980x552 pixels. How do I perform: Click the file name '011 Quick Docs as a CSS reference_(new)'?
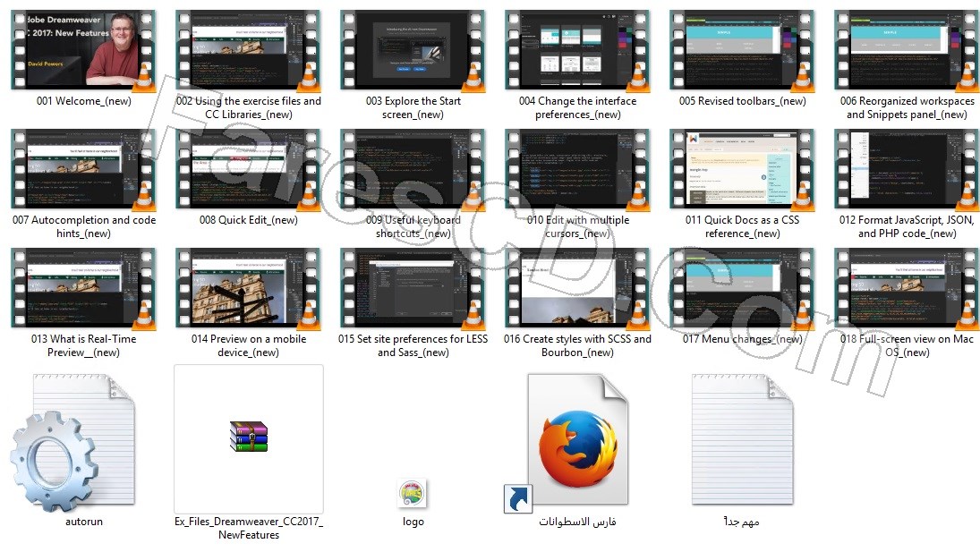click(x=742, y=226)
